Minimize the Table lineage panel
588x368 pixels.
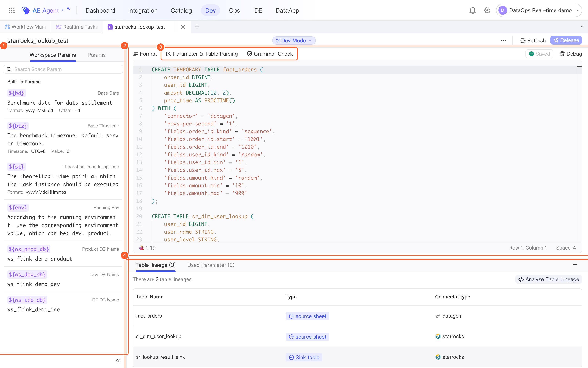(575, 265)
